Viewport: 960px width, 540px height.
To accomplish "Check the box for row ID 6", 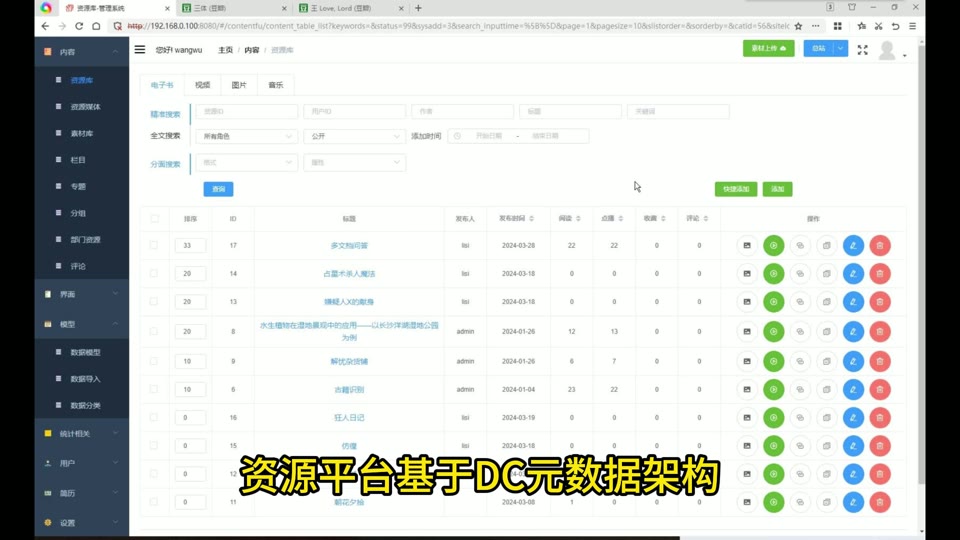I will pos(154,389).
